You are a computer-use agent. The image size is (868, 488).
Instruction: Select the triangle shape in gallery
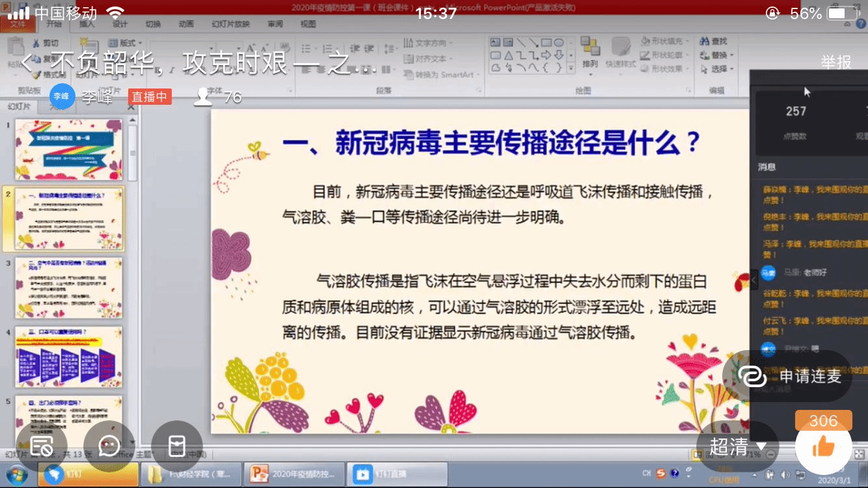click(x=508, y=55)
